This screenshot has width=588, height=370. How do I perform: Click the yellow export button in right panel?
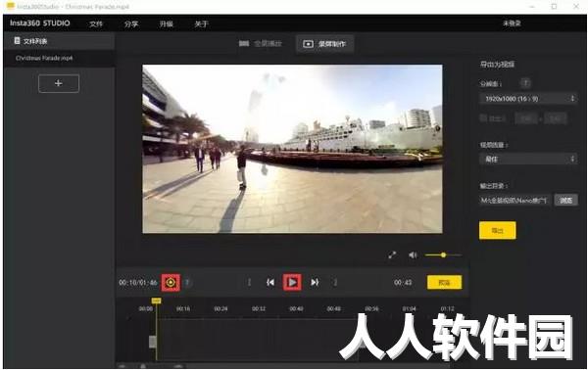pos(497,230)
